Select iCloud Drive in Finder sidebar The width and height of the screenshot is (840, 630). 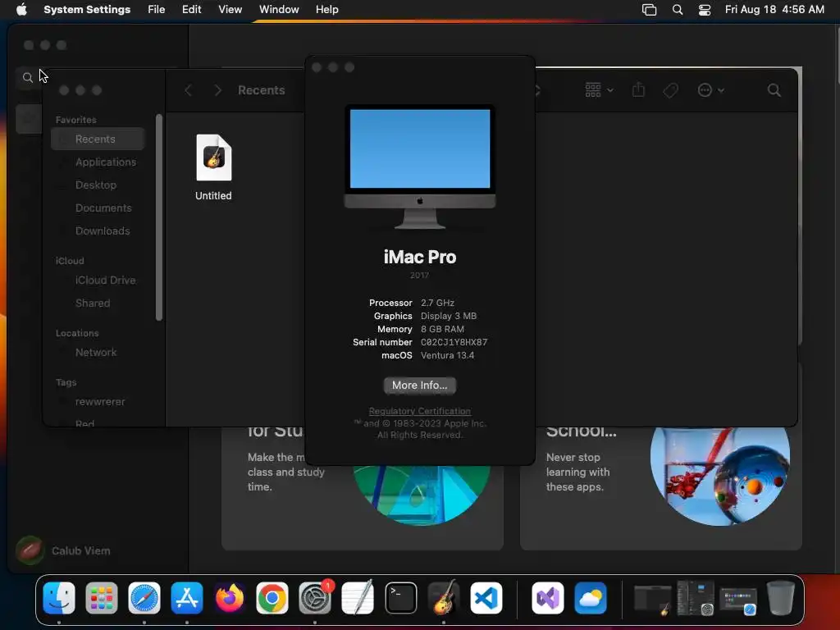click(98, 281)
